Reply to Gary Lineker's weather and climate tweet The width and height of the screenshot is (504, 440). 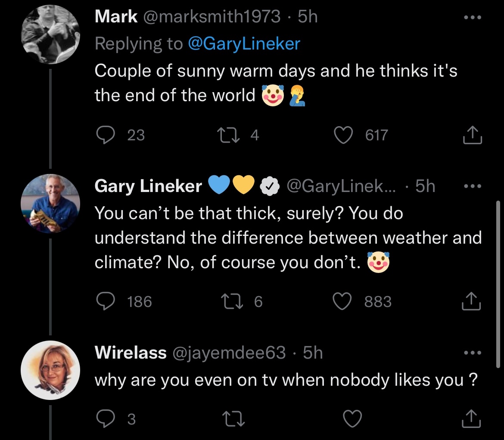tap(104, 301)
